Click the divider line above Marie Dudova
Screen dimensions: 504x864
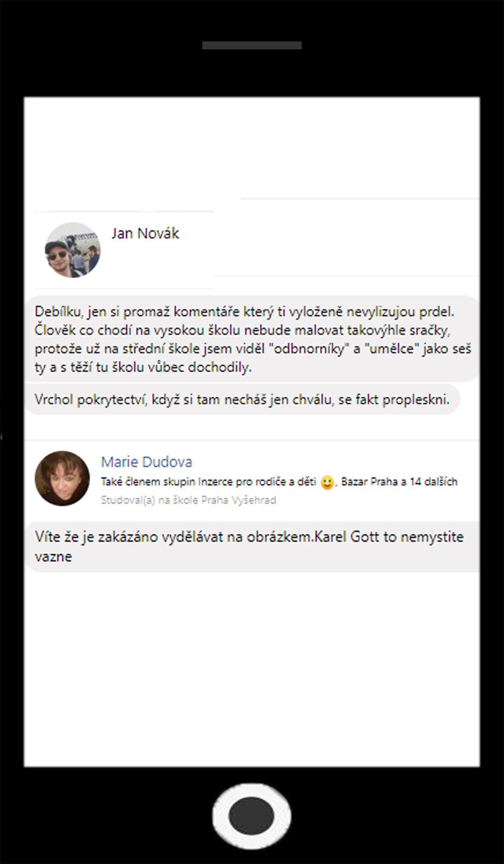(x=252, y=440)
